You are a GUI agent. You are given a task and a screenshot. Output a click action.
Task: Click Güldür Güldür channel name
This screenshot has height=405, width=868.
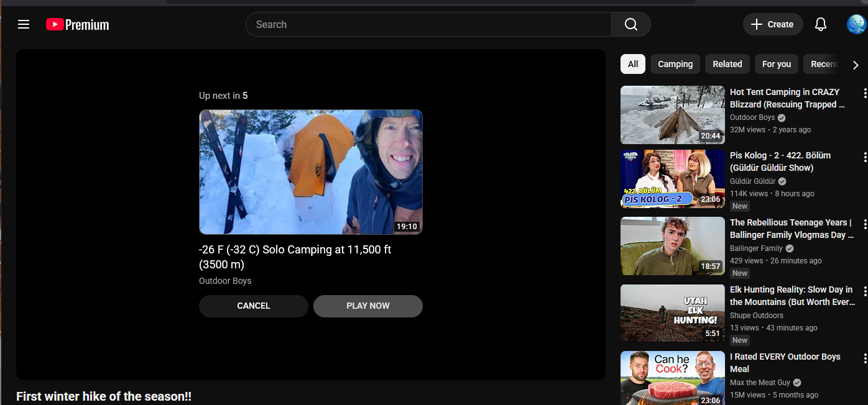pyautogui.click(x=752, y=181)
